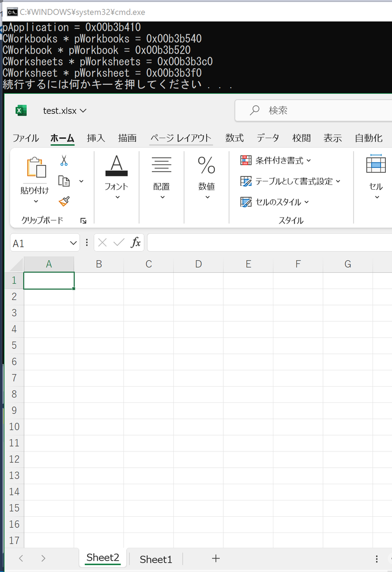Select column D header

[x=198, y=264]
